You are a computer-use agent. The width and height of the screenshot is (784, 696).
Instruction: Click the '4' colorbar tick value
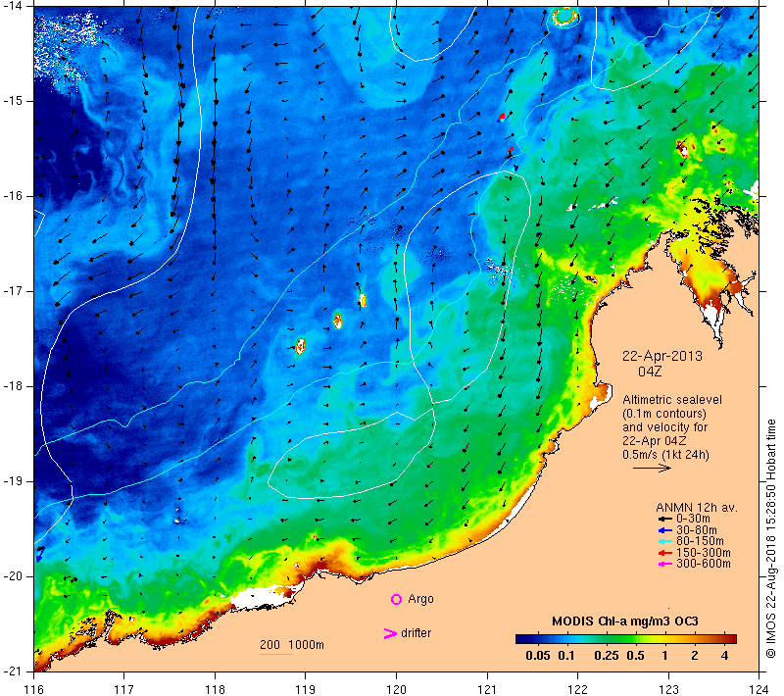point(725,656)
